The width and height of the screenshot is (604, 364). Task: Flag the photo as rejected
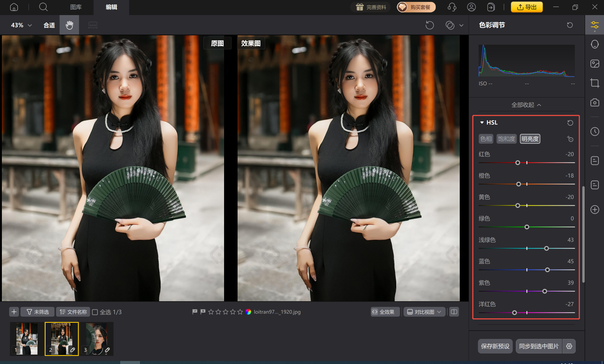pyautogui.click(x=203, y=312)
